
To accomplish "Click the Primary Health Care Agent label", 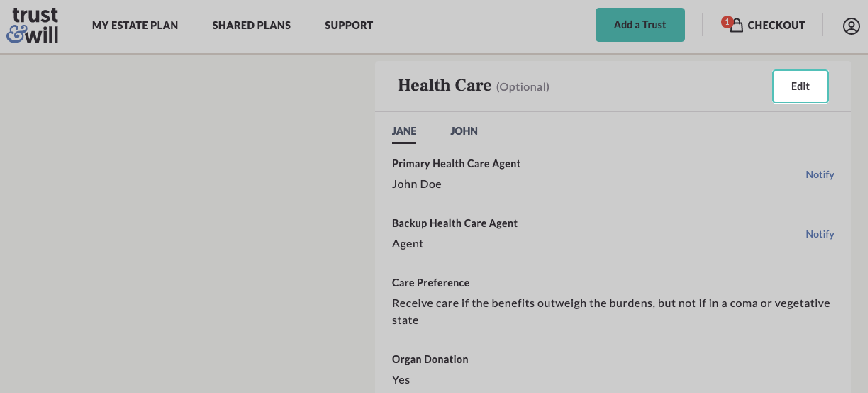I will click(x=456, y=164).
